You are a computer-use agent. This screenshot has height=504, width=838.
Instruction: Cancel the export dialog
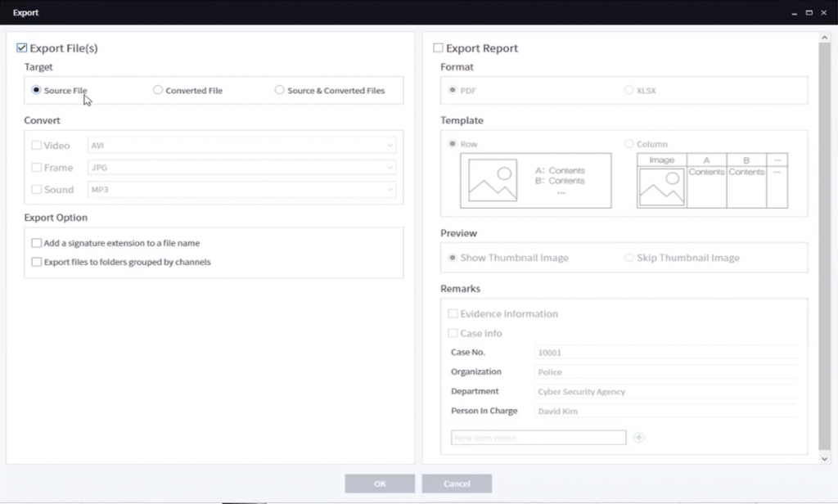point(457,483)
